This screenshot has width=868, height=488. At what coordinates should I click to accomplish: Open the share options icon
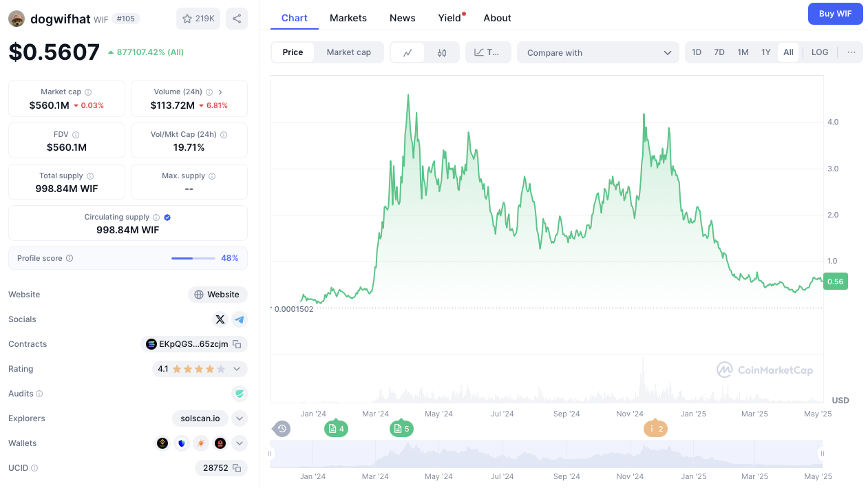[x=237, y=19]
